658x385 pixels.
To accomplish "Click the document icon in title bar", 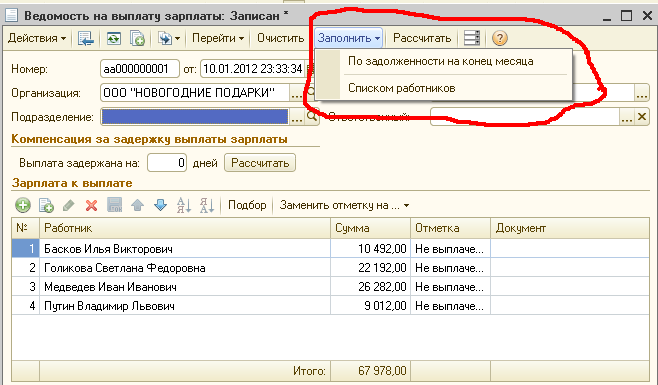I will (11, 16).
